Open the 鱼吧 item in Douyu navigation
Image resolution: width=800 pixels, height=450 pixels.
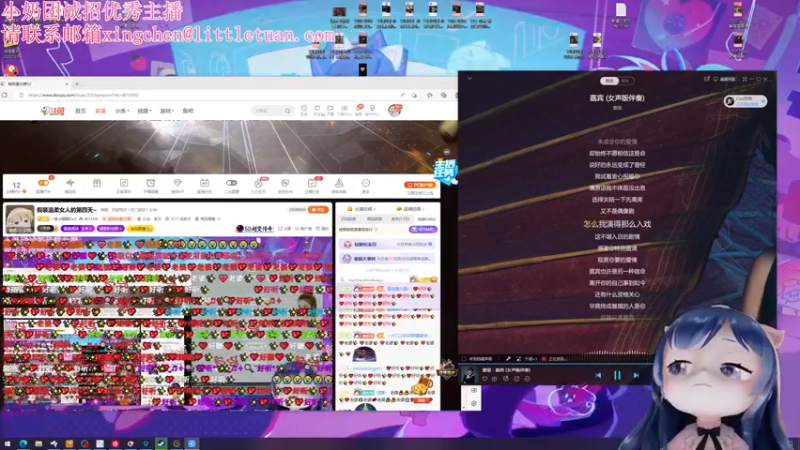(188, 111)
